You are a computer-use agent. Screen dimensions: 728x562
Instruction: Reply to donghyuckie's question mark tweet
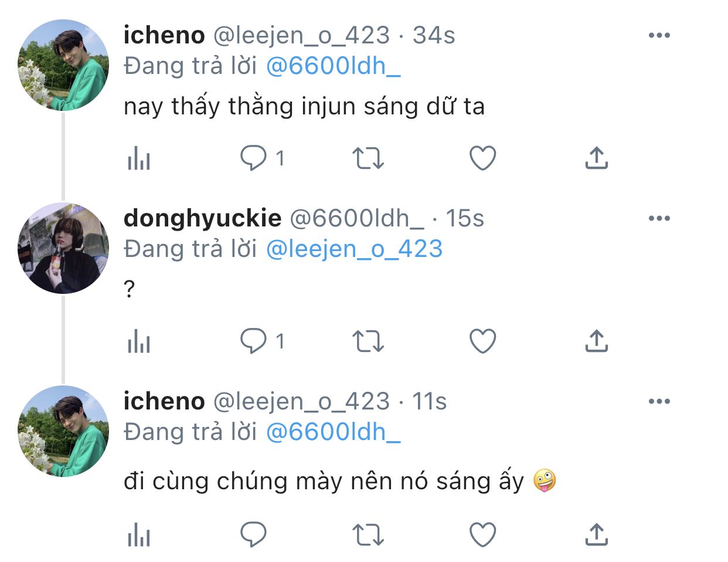254,341
